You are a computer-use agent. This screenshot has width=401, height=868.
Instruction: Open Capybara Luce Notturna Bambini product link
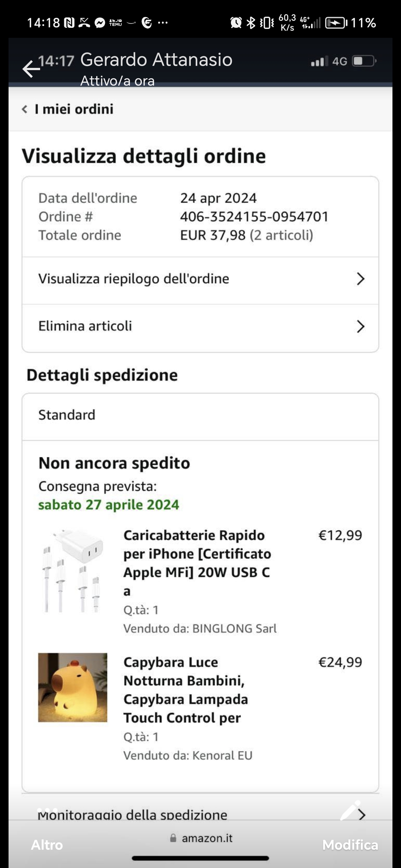186,690
